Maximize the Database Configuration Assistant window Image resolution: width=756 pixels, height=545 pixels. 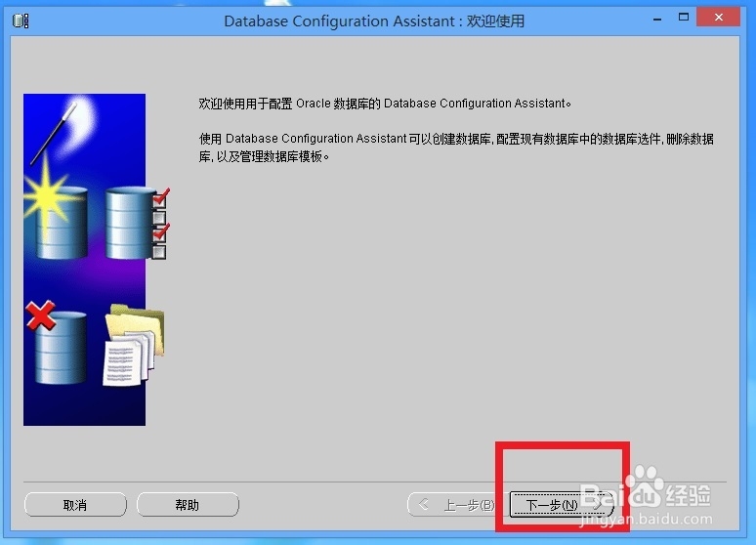pos(683,18)
